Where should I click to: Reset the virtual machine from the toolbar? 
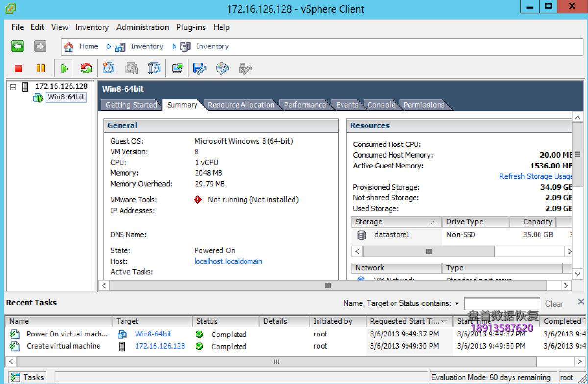click(86, 69)
